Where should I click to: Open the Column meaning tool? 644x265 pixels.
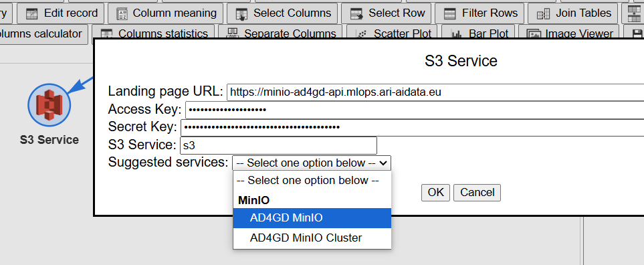(x=166, y=13)
